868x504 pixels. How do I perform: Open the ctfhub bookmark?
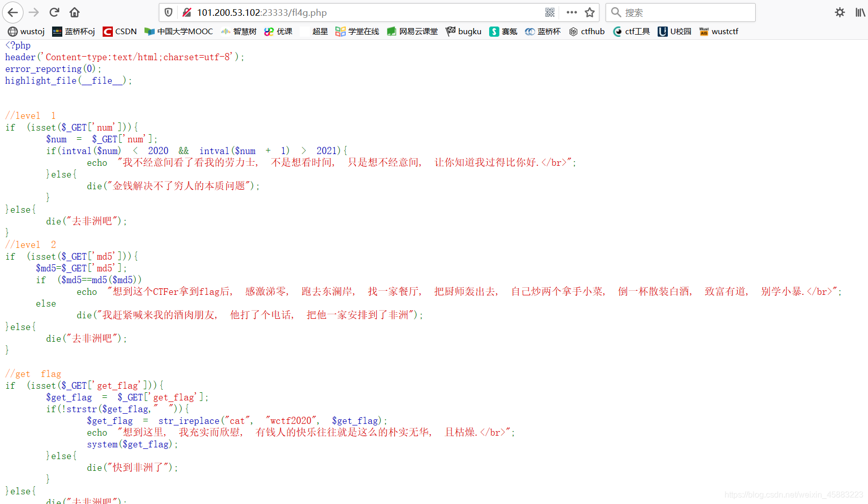(587, 32)
